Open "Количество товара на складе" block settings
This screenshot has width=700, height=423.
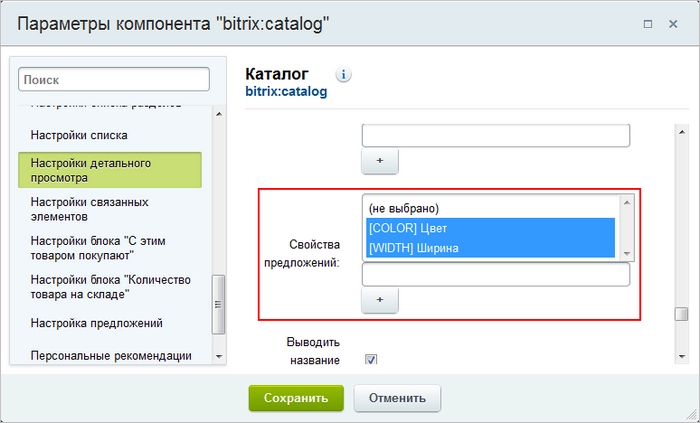click(110, 287)
